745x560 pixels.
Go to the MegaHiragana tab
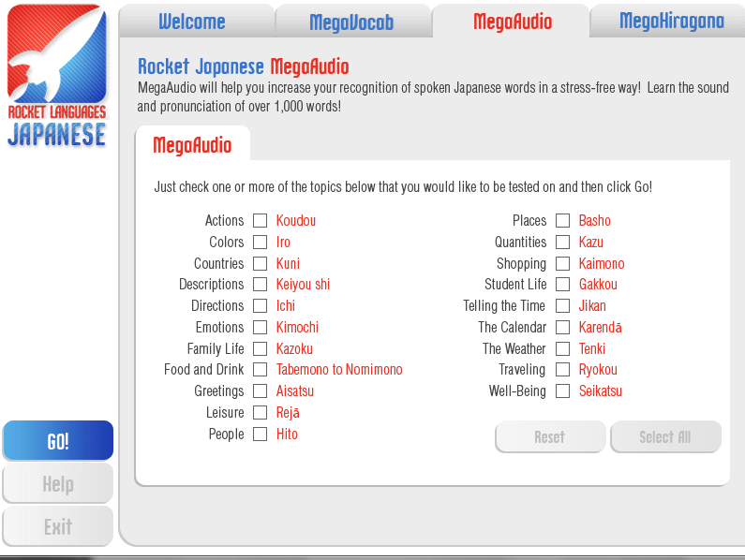pyautogui.click(x=671, y=22)
